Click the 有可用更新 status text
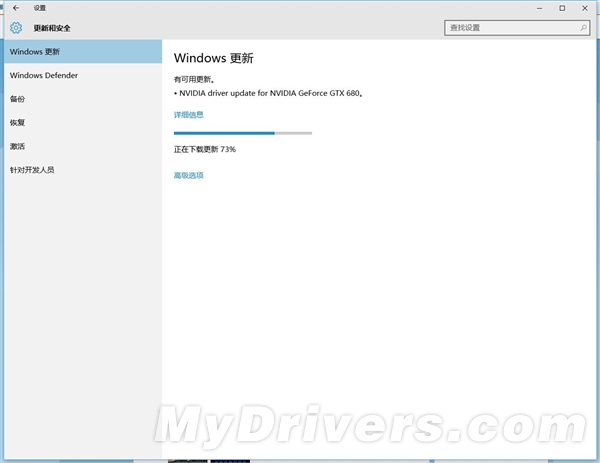 [x=194, y=79]
